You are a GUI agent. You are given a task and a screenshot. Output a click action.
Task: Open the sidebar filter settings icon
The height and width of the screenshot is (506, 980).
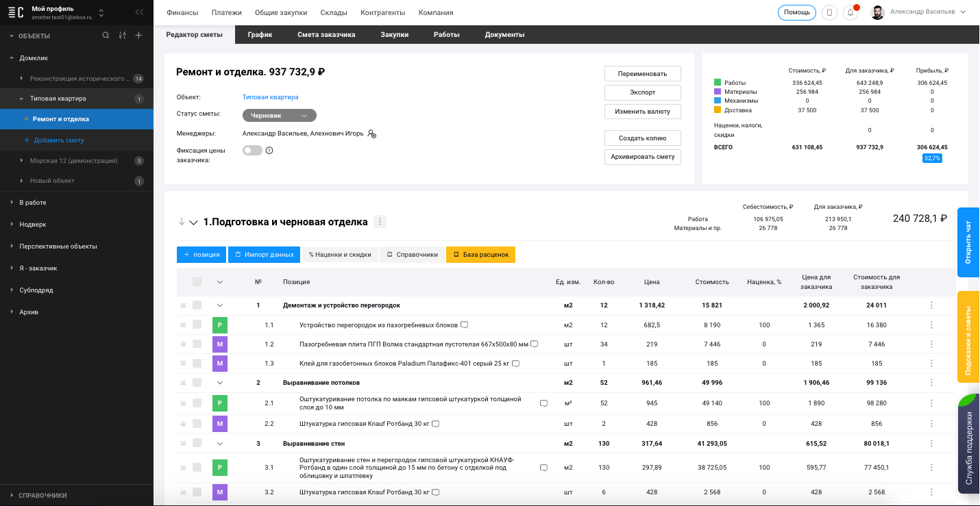point(122,36)
